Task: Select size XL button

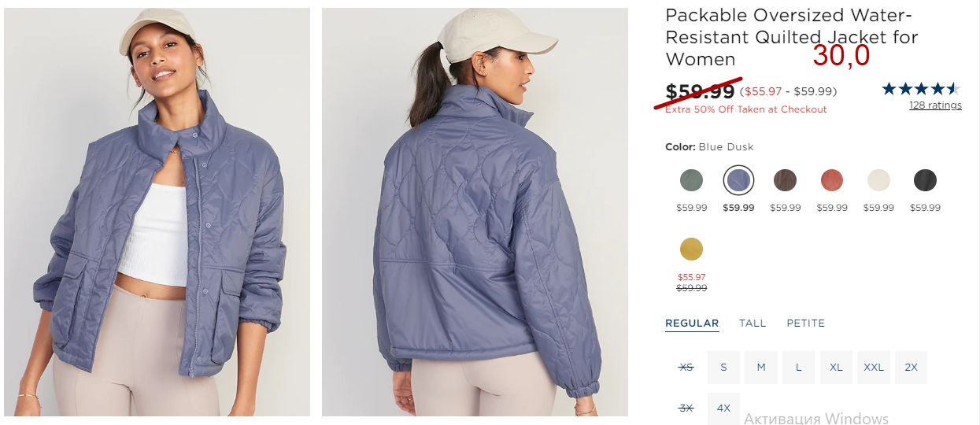Action: coord(836,368)
